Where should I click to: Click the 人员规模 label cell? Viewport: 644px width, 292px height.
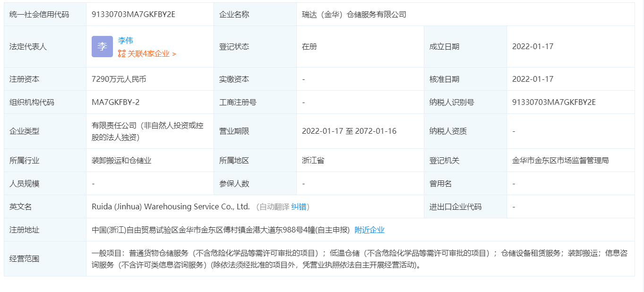pyautogui.click(x=45, y=183)
